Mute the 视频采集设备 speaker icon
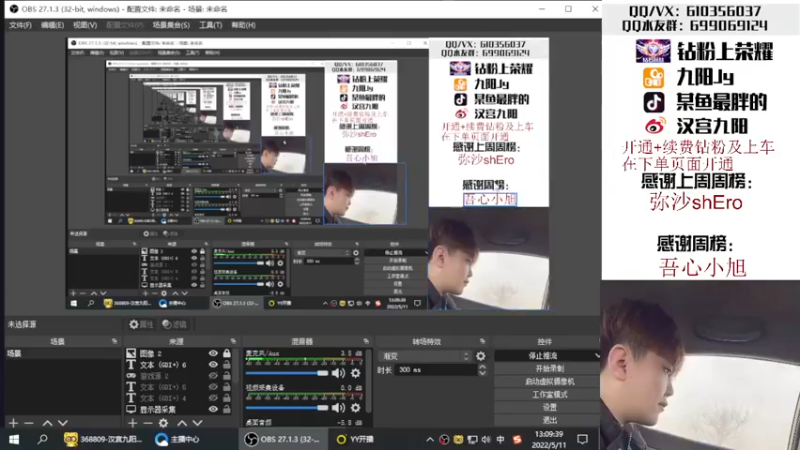 tap(338, 408)
